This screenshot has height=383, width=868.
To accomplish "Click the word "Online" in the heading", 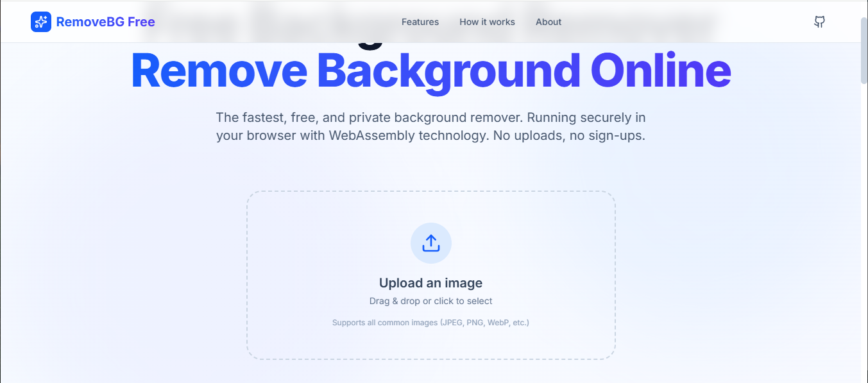I will coord(660,71).
